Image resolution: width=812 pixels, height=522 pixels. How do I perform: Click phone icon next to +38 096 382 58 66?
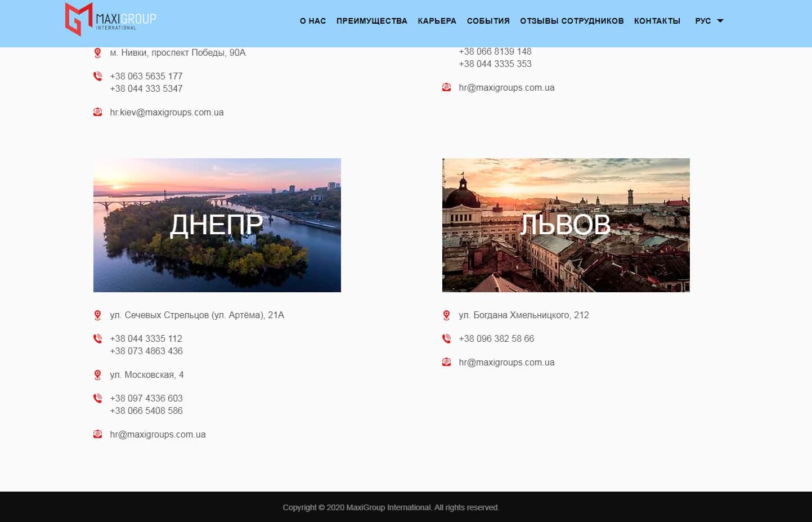pos(446,339)
